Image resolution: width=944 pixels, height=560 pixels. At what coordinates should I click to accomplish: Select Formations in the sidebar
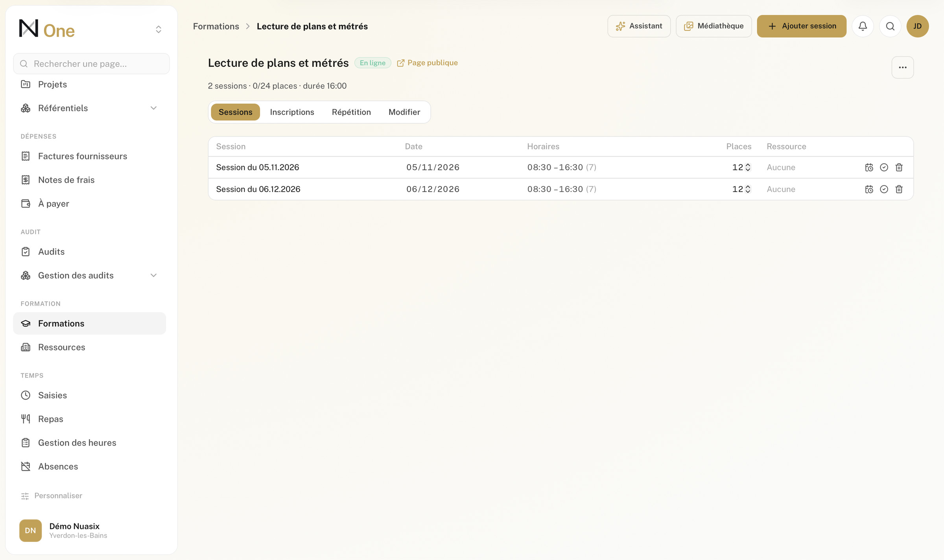click(x=90, y=323)
